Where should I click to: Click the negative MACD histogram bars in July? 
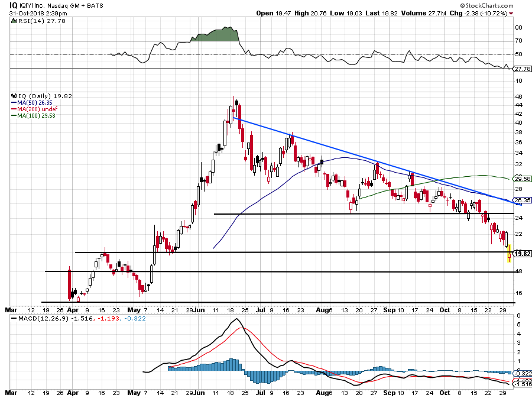267,377
